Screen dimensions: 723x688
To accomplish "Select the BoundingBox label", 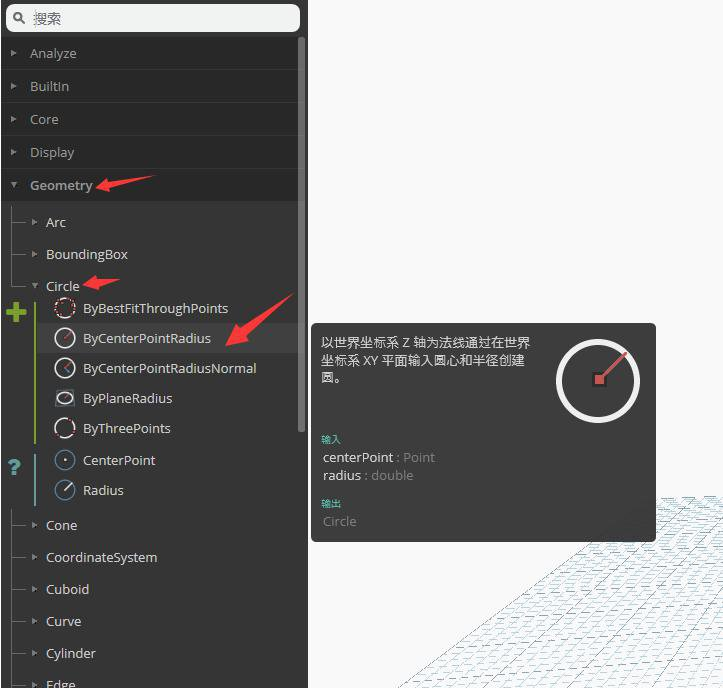I will point(87,255).
